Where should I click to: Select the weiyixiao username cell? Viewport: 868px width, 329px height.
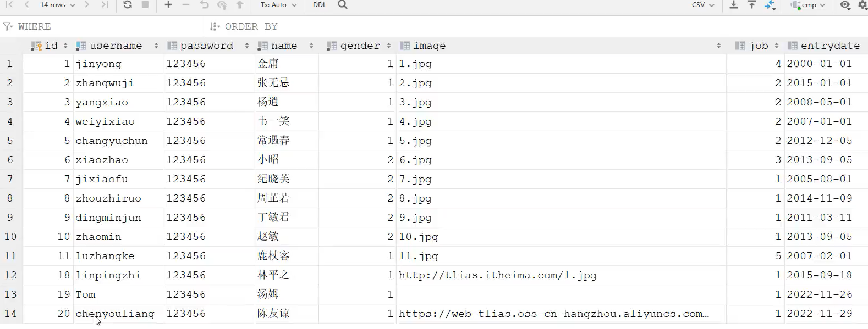pyautogui.click(x=119, y=121)
